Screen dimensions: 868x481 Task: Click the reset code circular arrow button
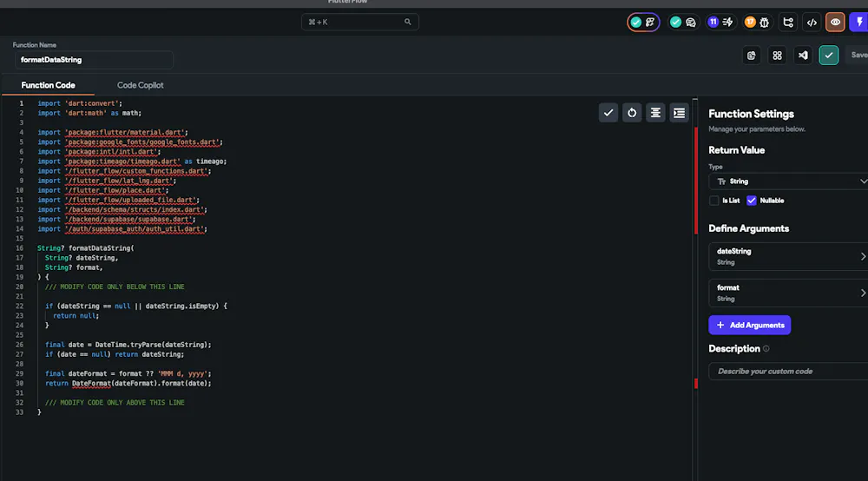pos(632,113)
